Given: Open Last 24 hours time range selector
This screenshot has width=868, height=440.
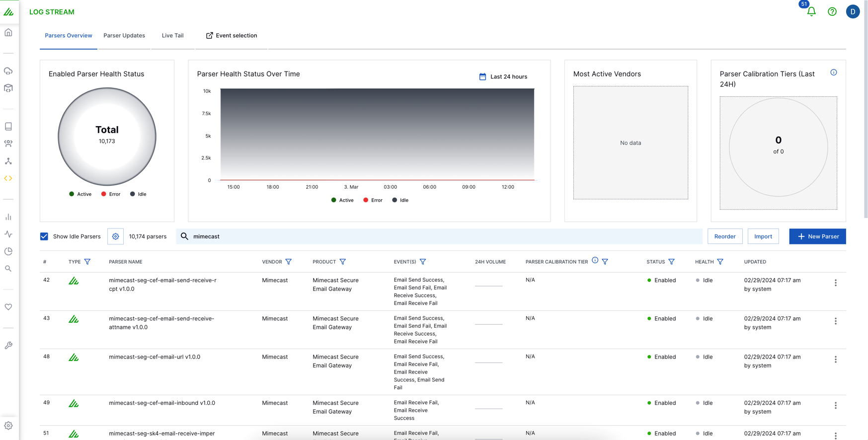Looking at the screenshot, I should [503, 76].
